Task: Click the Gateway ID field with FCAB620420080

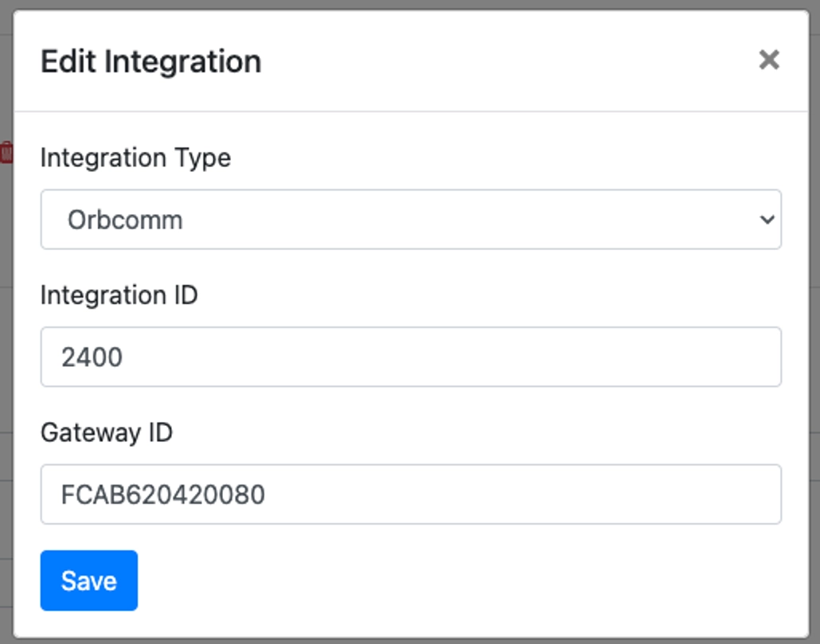Action: coord(411,494)
